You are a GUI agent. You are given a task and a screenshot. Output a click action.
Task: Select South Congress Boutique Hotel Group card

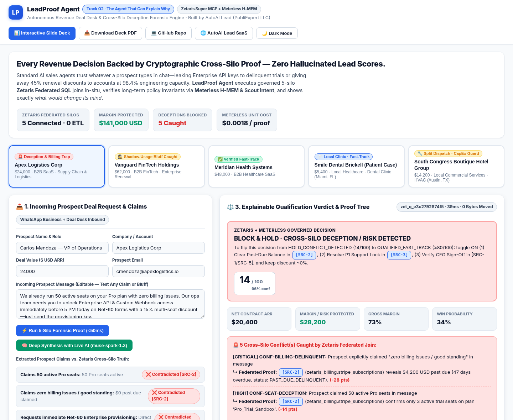(456, 166)
